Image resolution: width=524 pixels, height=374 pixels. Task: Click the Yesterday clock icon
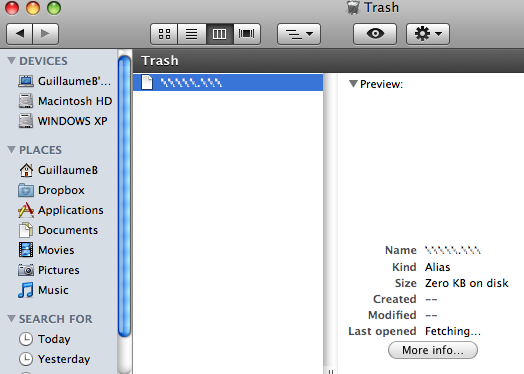click(26, 359)
